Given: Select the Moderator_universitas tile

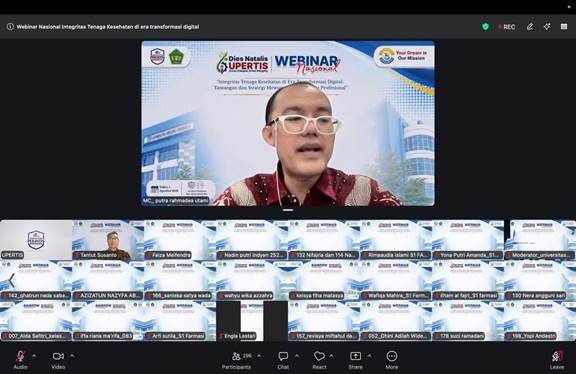Looking at the screenshot, I should [540, 240].
